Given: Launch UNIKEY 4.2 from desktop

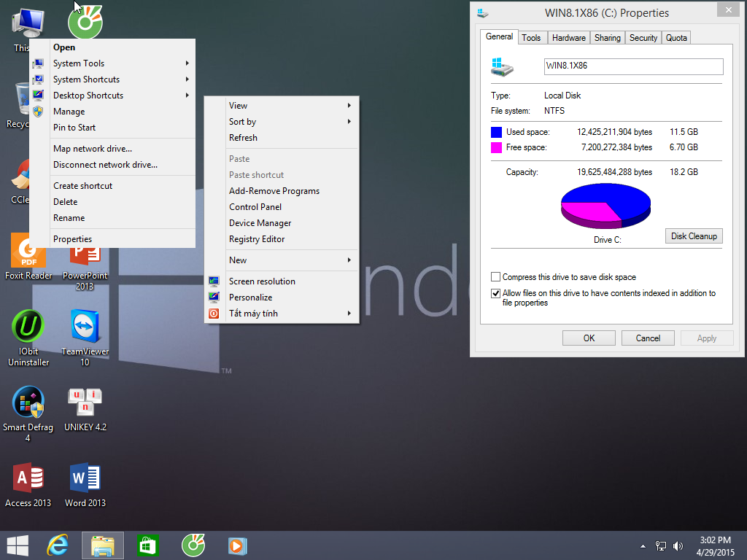Looking at the screenshot, I should tap(85, 403).
